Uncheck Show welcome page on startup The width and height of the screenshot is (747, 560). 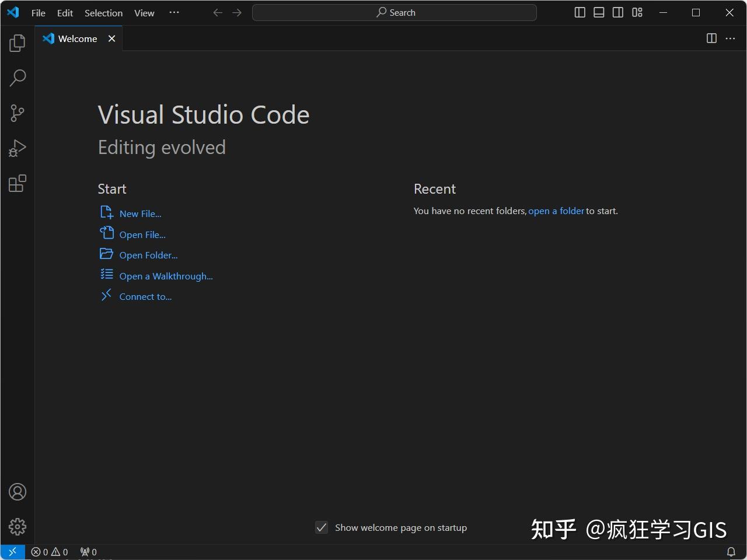tap(322, 527)
